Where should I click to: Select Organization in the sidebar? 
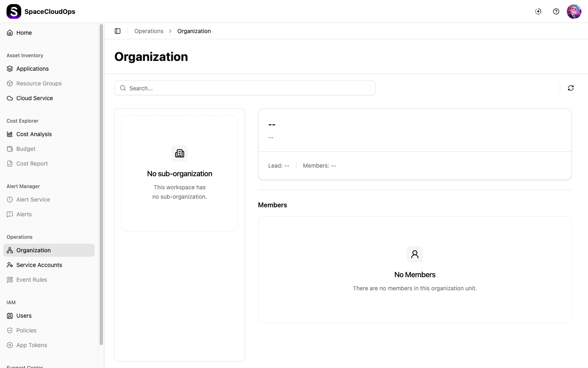tap(33, 250)
